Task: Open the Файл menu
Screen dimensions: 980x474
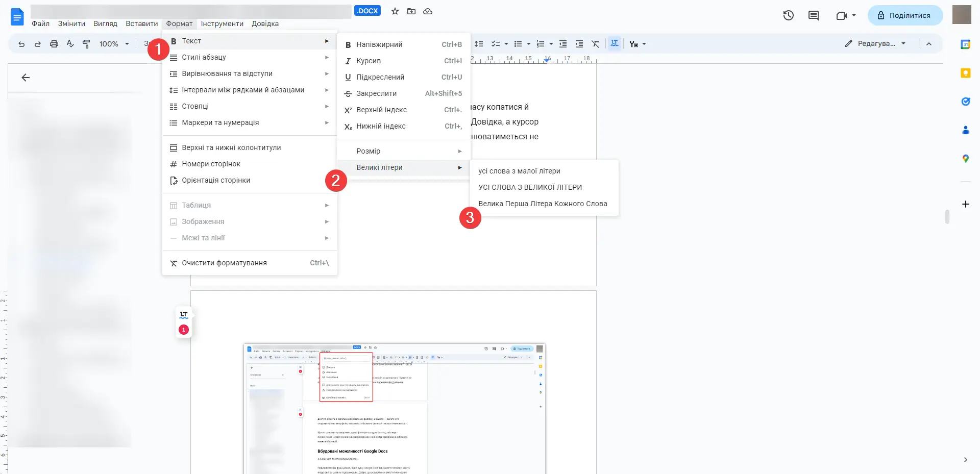Action: click(x=40, y=23)
